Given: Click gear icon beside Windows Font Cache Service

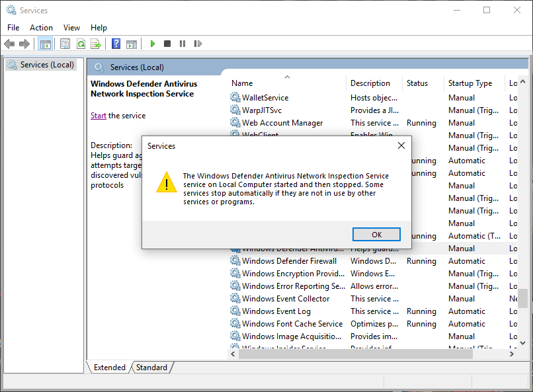Looking at the screenshot, I should pyautogui.click(x=235, y=324).
